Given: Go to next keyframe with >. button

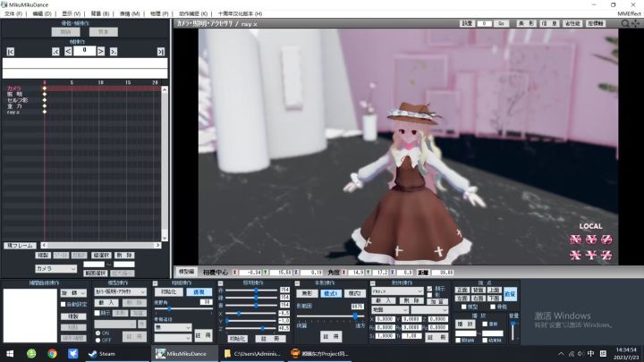Looking at the screenshot, I should 114,52.
